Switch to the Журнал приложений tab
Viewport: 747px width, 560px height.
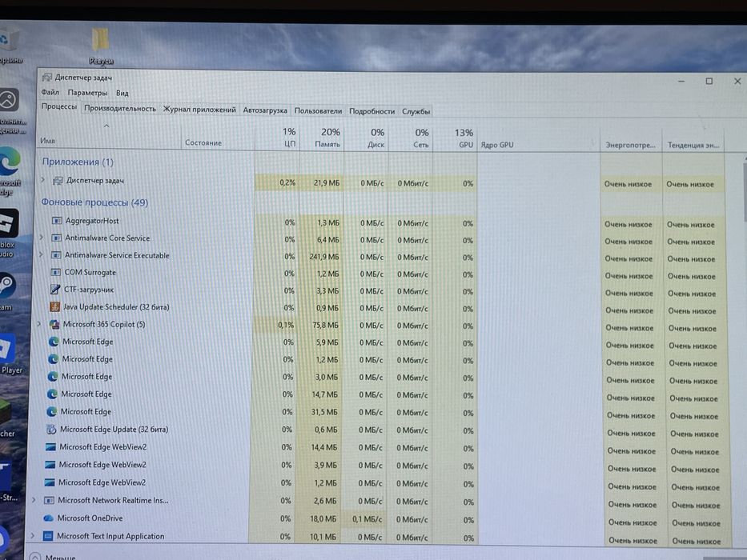(199, 110)
